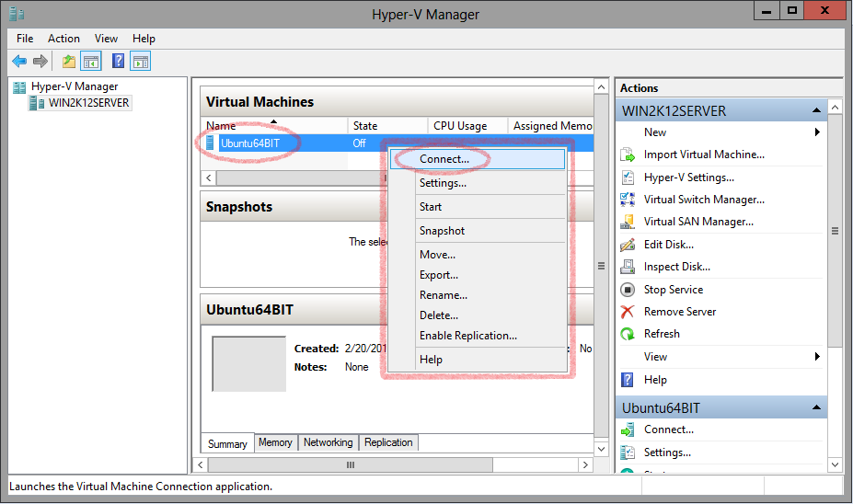Open the File menu
The image size is (853, 504).
[x=25, y=39]
